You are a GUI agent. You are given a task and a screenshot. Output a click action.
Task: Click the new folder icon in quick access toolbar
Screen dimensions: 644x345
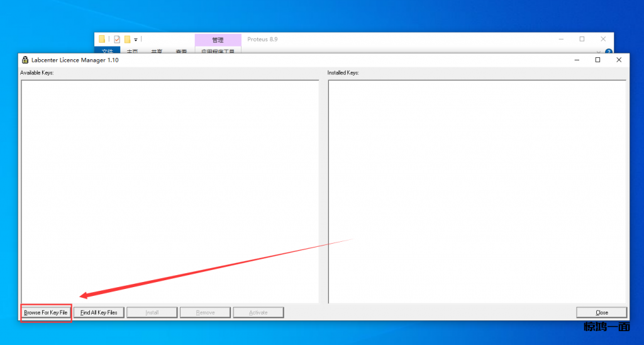tap(127, 39)
